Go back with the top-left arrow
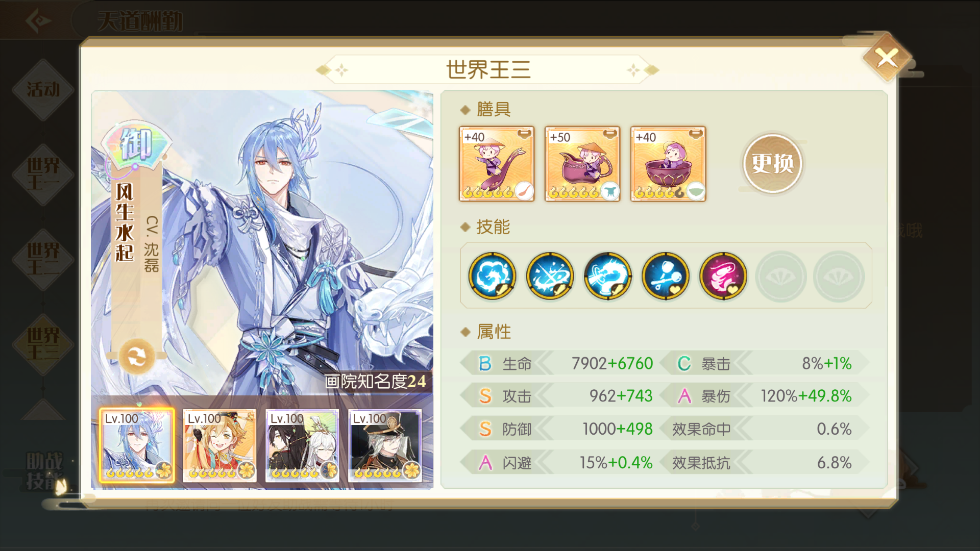The height and width of the screenshot is (551, 980). [38, 20]
